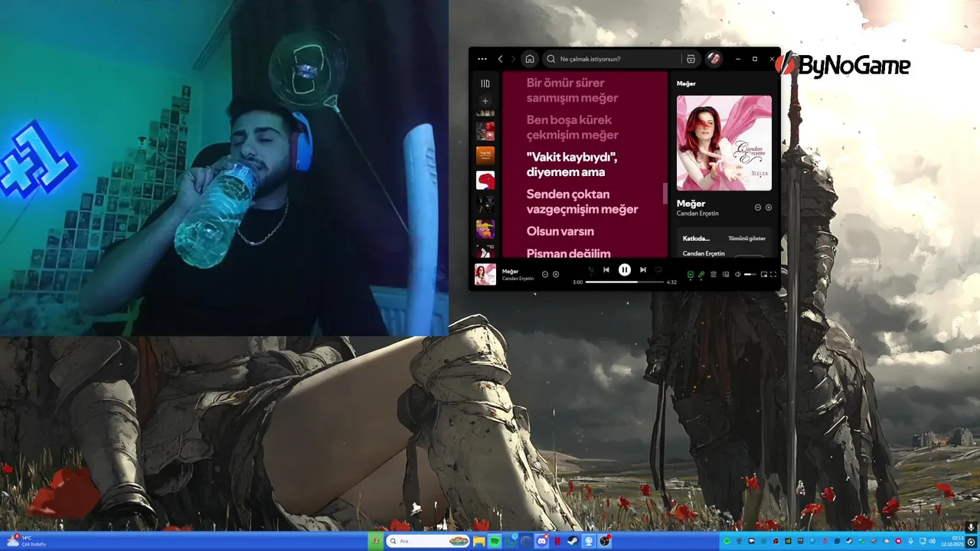Open now-playing cover thumbnail in bottom bar
Image resolution: width=980 pixels, height=551 pixels.
click(485, 274)
